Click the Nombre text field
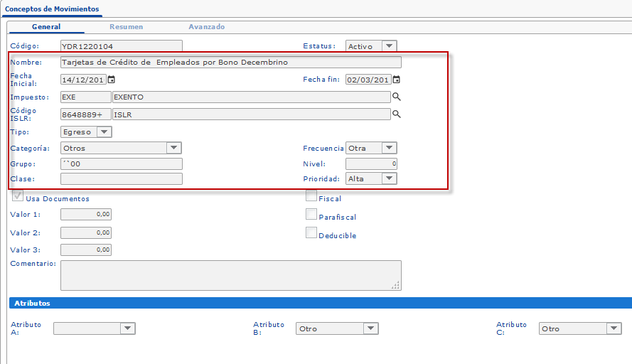 click(231, 62)
